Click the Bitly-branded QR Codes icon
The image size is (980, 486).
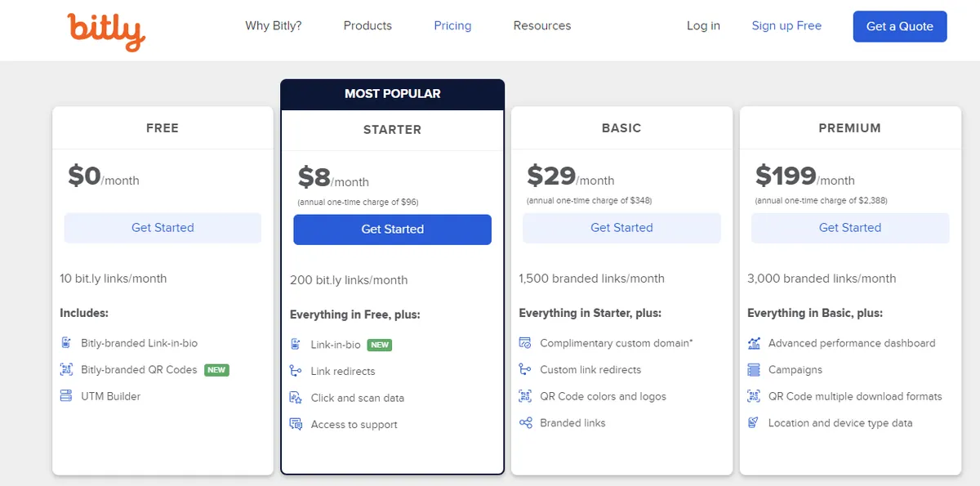(x=66, y=370)
